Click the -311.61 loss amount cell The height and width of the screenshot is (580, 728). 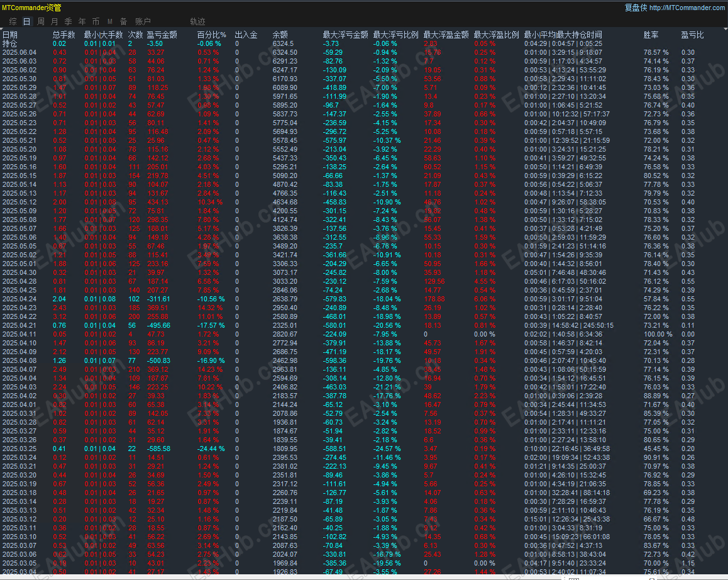coord(159,299)
